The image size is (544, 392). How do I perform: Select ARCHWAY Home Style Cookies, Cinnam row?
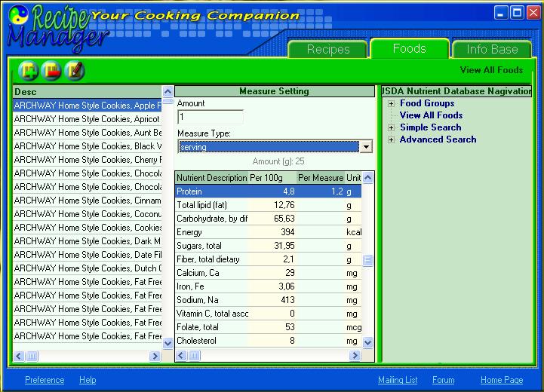pos(88,201)
